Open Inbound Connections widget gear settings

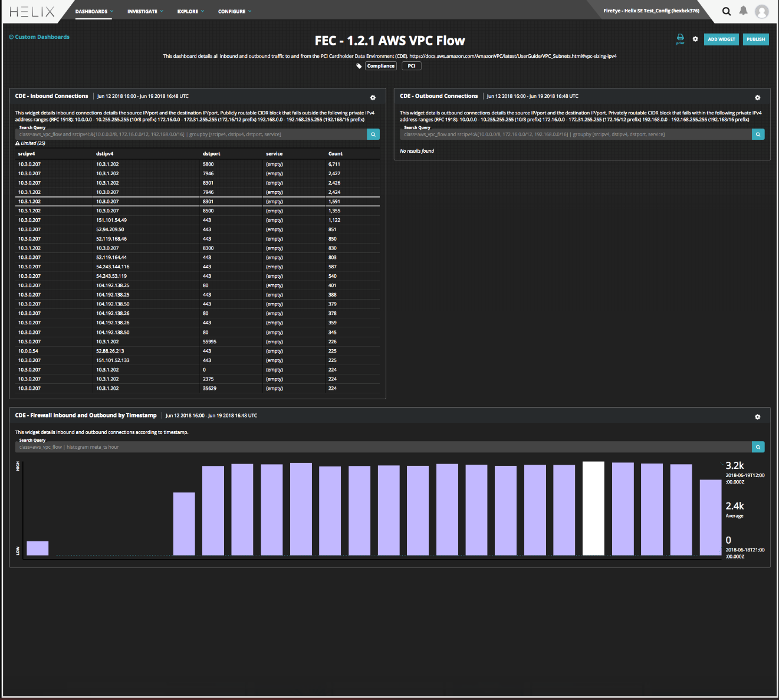tap(373, 97)
